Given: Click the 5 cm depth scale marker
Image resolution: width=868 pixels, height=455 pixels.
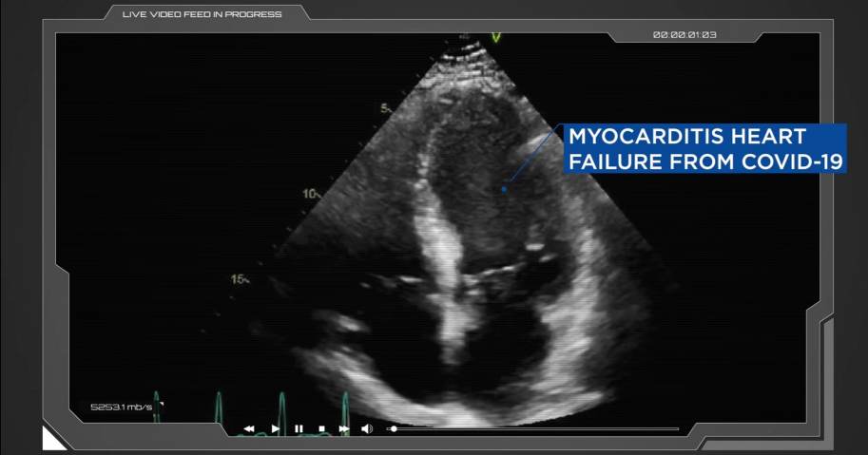Looking at the screenshot, I should click(x=386, y=108).
